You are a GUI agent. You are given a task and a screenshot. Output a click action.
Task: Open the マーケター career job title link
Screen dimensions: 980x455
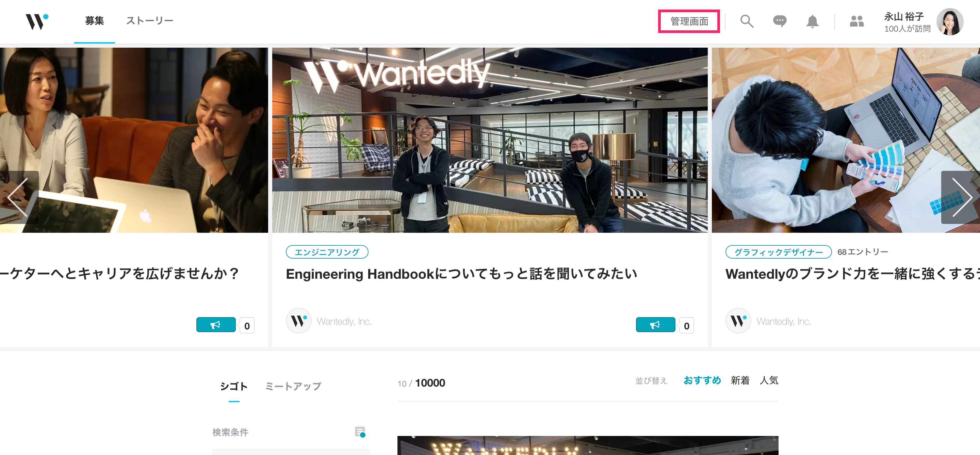click(119, 274)
